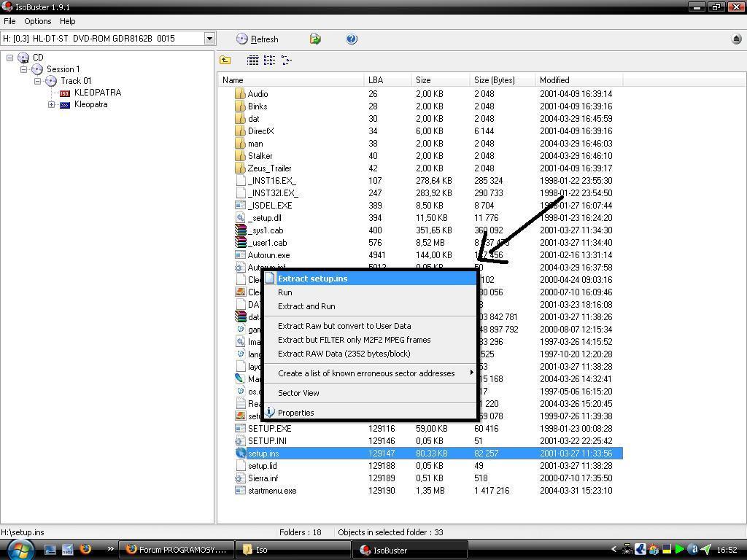Click the Sierra.inf file icon
The image size is (747, 560).
241,478
